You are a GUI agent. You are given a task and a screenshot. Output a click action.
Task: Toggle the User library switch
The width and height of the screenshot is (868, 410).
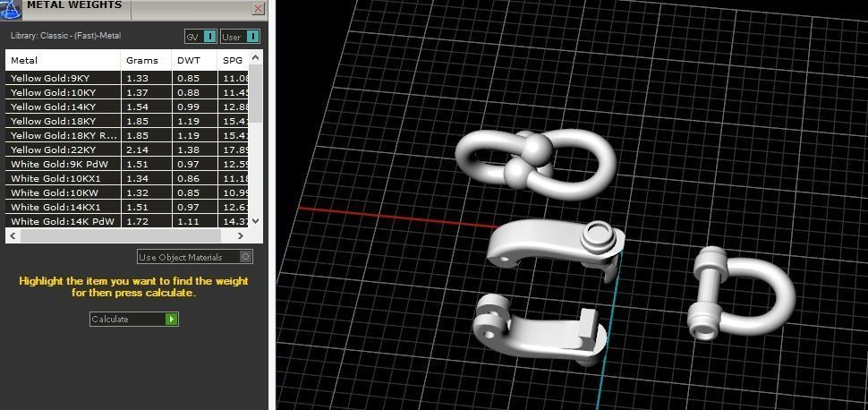[240, 37]
